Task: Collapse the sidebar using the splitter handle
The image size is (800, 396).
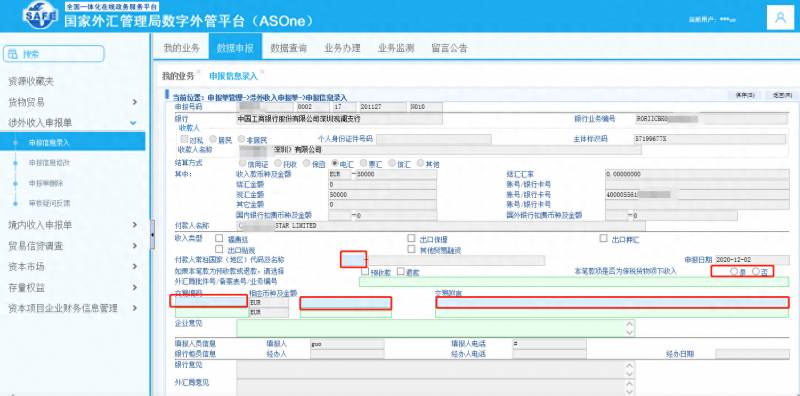Action: click(x=152, y=234)
